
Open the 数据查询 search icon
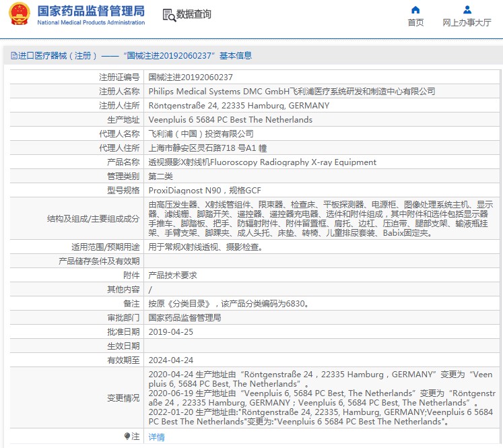tap(169, 15)
